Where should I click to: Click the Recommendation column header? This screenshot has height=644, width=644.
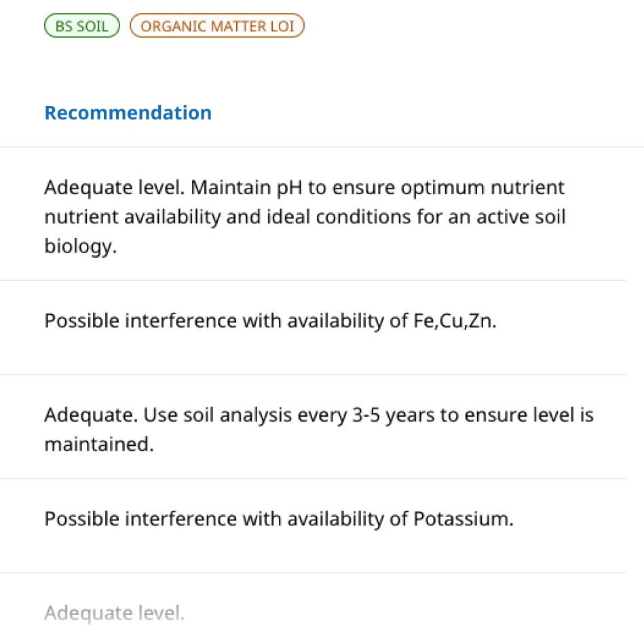click(128, 113)
